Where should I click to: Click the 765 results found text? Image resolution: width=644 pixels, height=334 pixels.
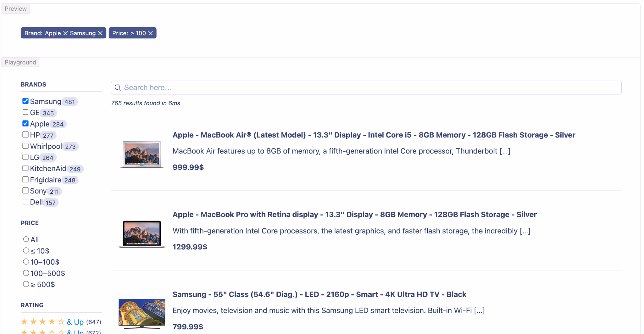click(x=146, y=103)
